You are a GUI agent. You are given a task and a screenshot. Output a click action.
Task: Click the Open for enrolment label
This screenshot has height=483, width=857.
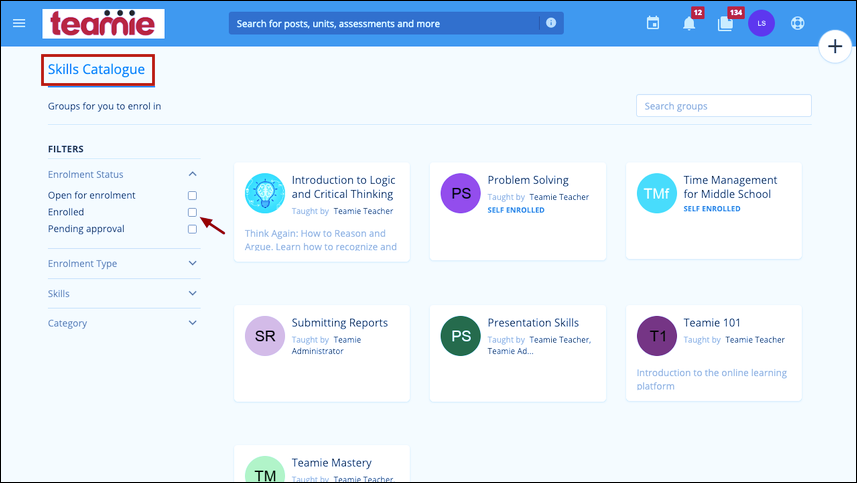point(91,195)
